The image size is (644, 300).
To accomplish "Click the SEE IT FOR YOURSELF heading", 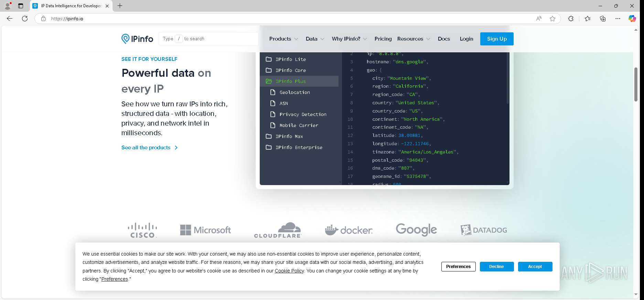I will [149, 59].
